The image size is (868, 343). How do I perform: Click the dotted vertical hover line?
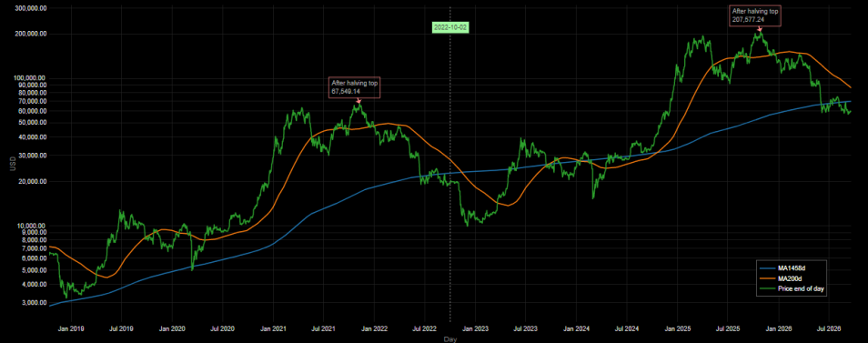[450, 166]
